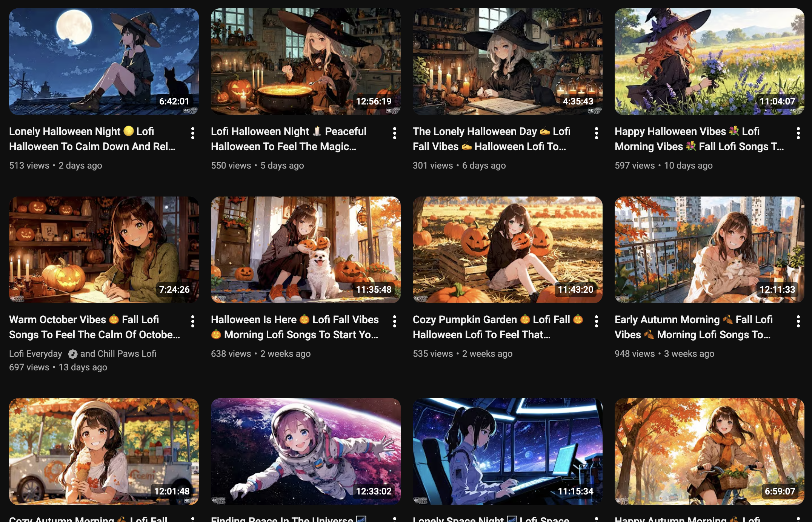Image resolution: width=812 pixels, height=522 pixels.
Task: Open options menu for Cozy Pumpkin Garden video
Action: coord(597,321)
